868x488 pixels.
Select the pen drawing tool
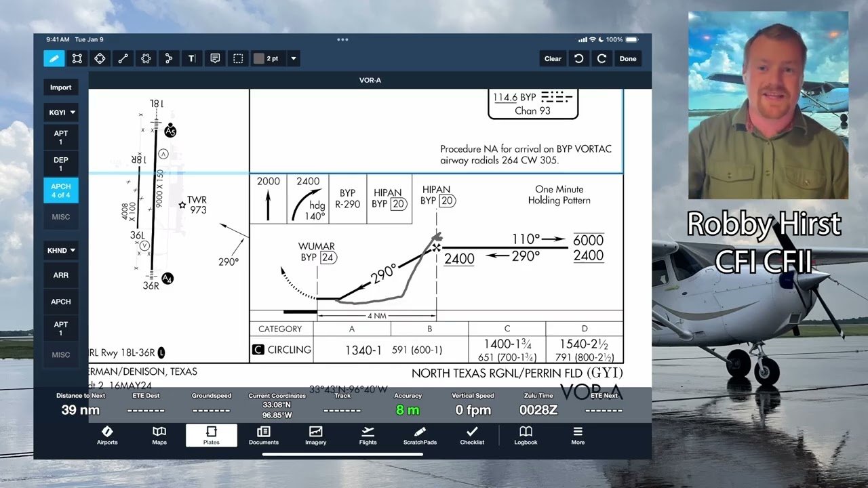tap(54, 58)
